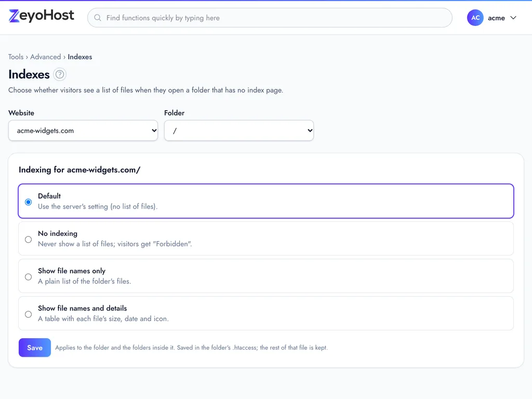The width and height of the screenshot is (532, 399).
Task: Click the 'Applies to the folder' note beside Save
Action: pyautogui.click(x=191, y=348)
